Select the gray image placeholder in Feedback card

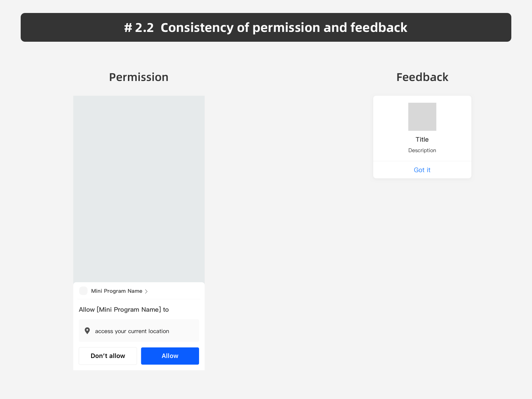click(x=422, y=117)
